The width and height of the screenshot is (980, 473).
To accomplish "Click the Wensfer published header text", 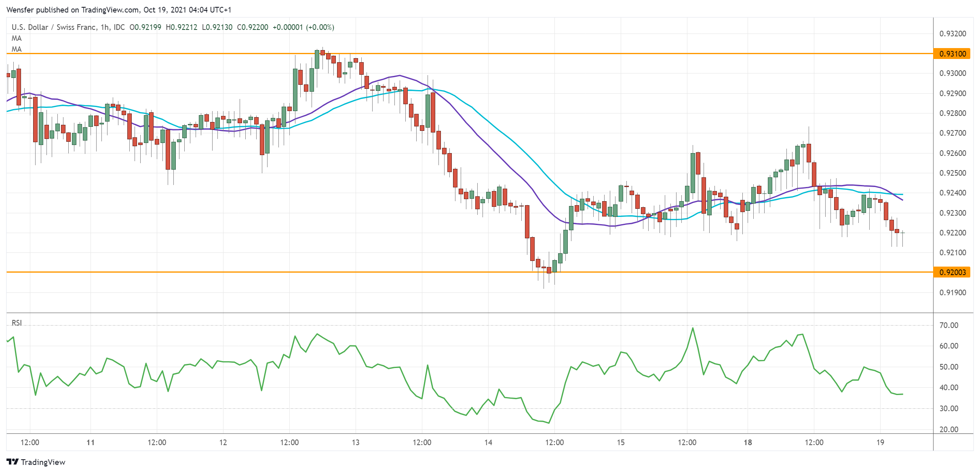I will (119, 10).
